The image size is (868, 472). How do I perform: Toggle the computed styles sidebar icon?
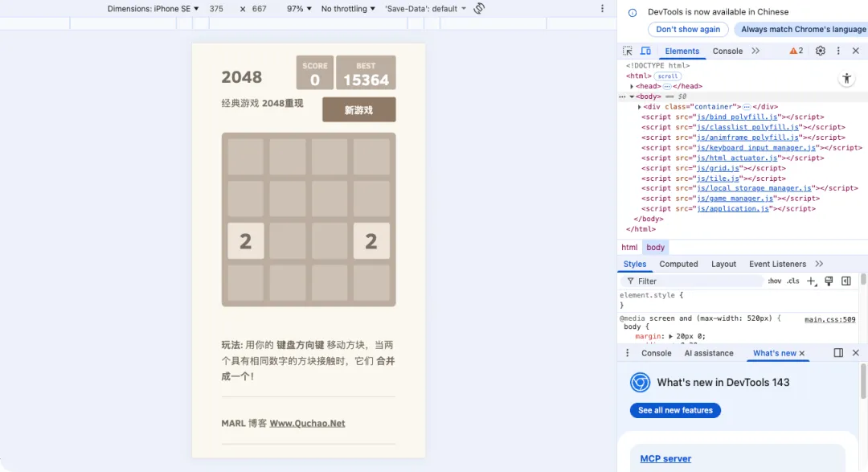pyautogui.click(x=845, y=281)
